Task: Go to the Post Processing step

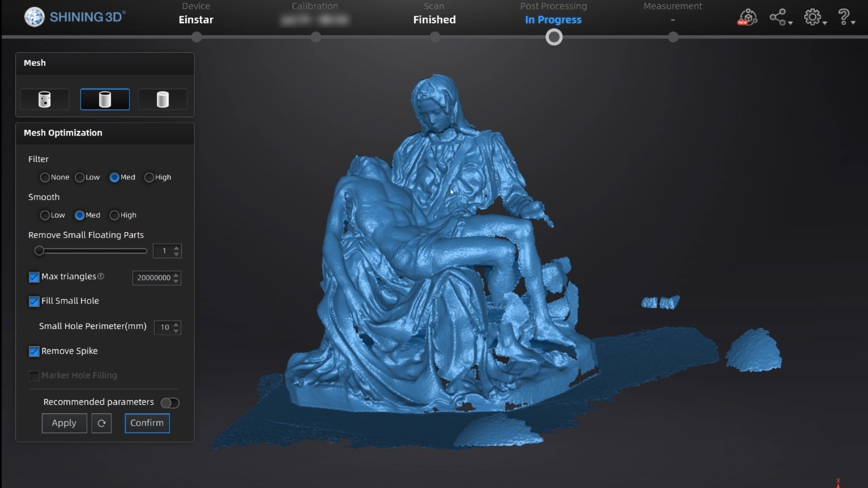Action: pos(553,14)
